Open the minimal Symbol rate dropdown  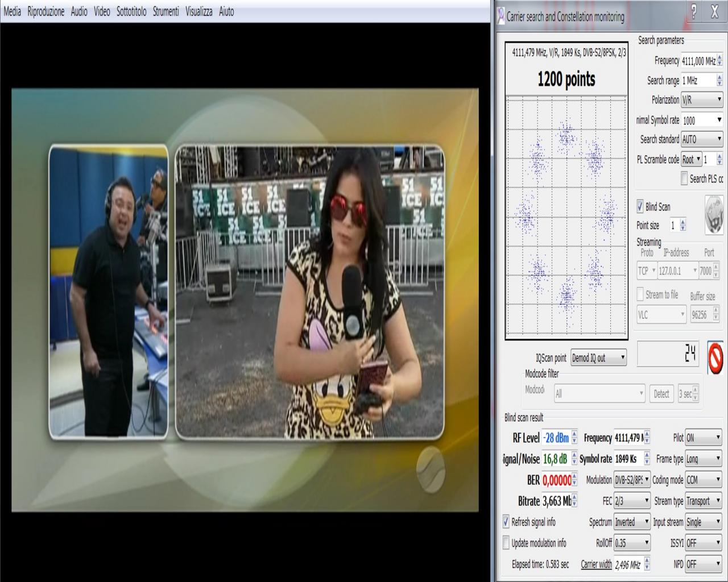pos(702,120)
